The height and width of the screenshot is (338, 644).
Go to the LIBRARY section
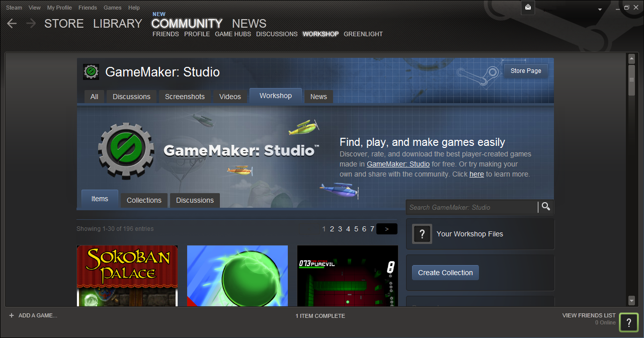118,24
